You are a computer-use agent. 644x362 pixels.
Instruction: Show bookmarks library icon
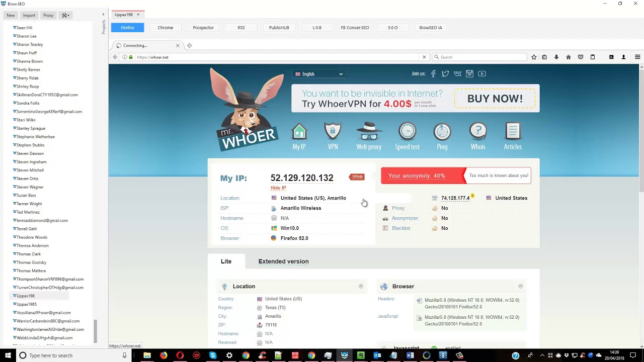pos(544,57)
